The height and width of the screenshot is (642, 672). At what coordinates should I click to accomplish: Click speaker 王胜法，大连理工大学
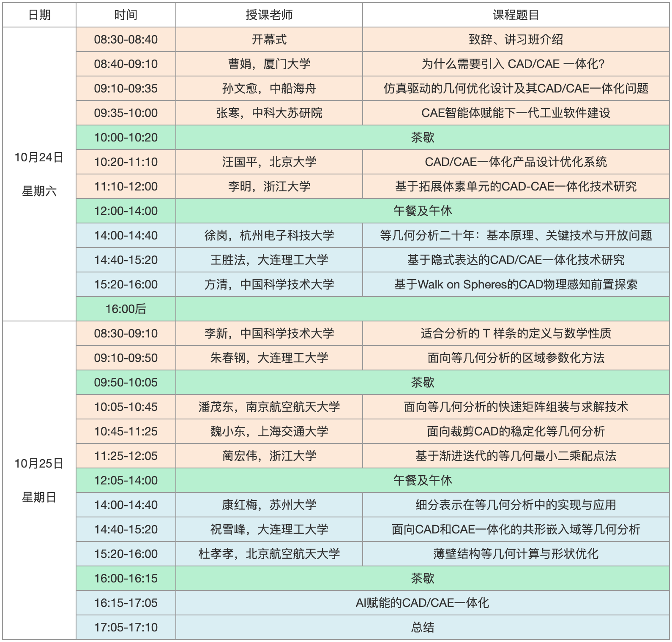point(269,260)
